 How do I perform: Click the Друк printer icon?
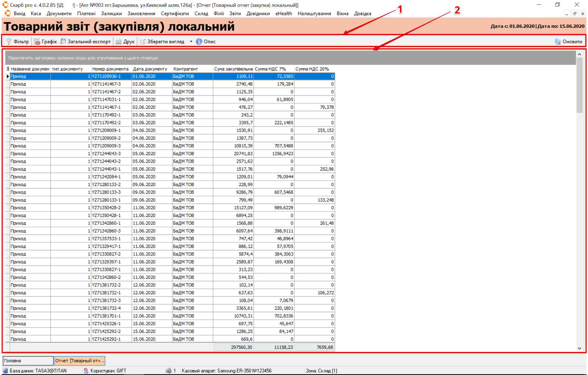point(119,41)
